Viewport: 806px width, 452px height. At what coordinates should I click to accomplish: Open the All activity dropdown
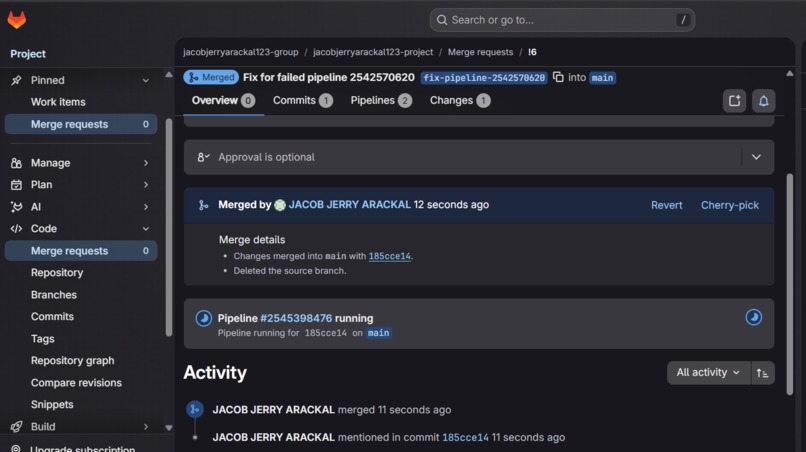pos(708,373)
